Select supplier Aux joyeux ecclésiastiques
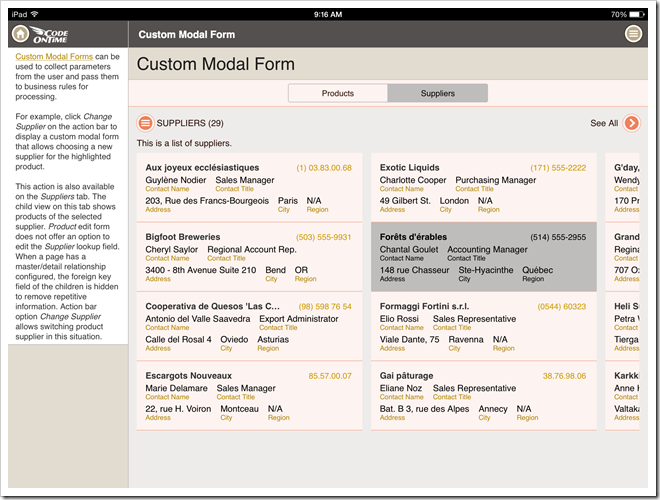The height and width of the screenshot is (500, 660). point(249,187)
